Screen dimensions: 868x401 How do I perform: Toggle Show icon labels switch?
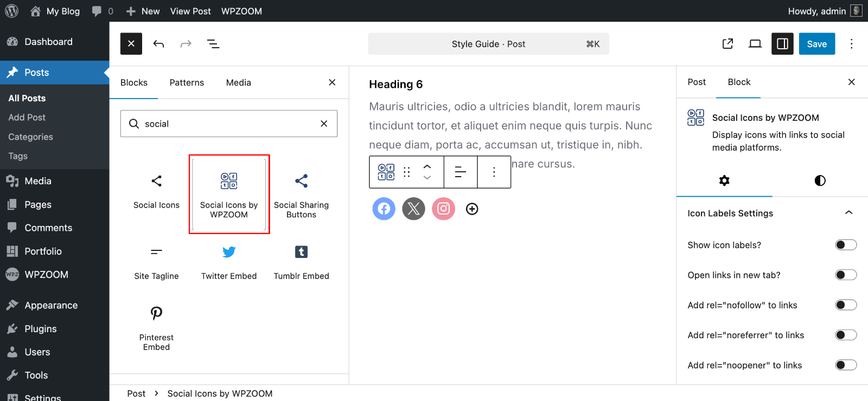846,245
